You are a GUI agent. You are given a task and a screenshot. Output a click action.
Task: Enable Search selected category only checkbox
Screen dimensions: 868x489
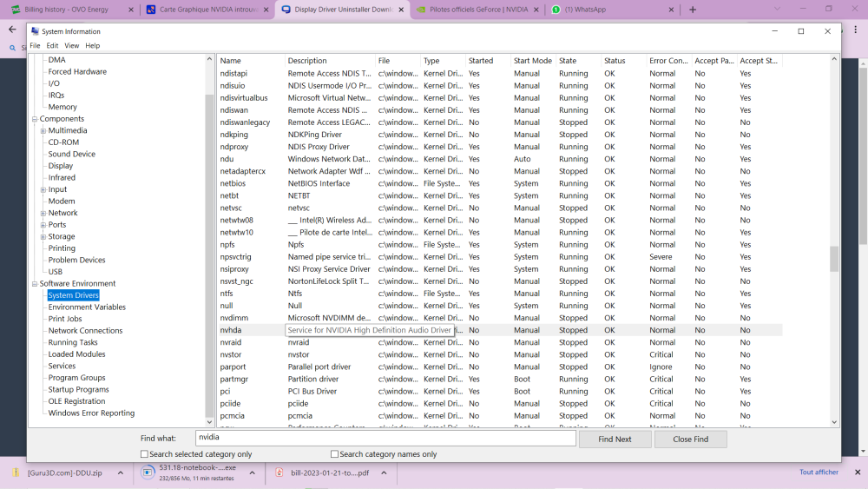(x=144, y=454)
